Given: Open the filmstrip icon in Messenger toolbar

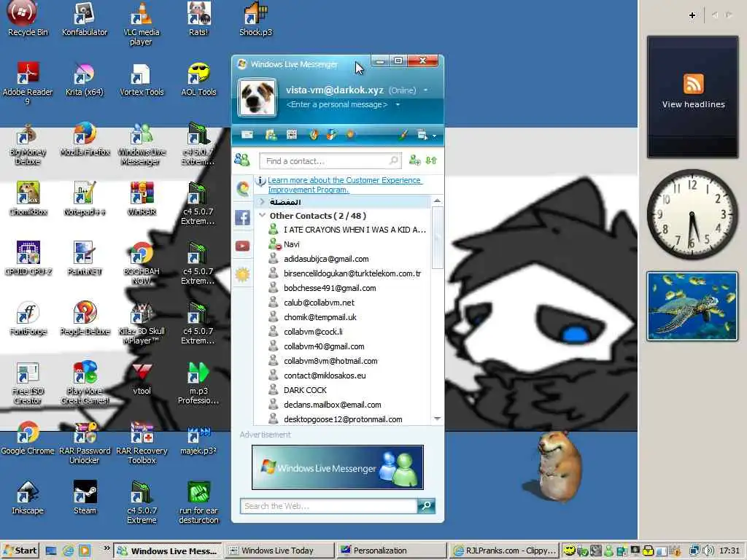Looking at the screenshot, I should (x=292, y=135).
